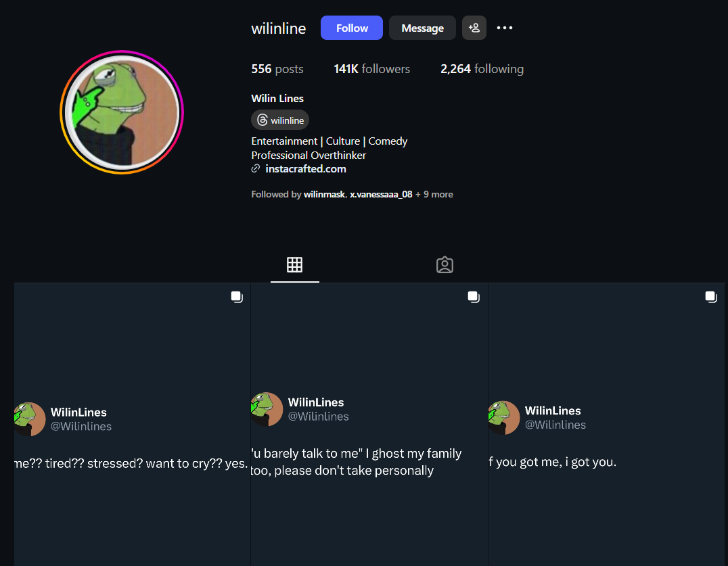Open the Threads wilinline badge
The width and height of the screenshot is (728, 566).
pyautogui.click(x=280, y=120)
